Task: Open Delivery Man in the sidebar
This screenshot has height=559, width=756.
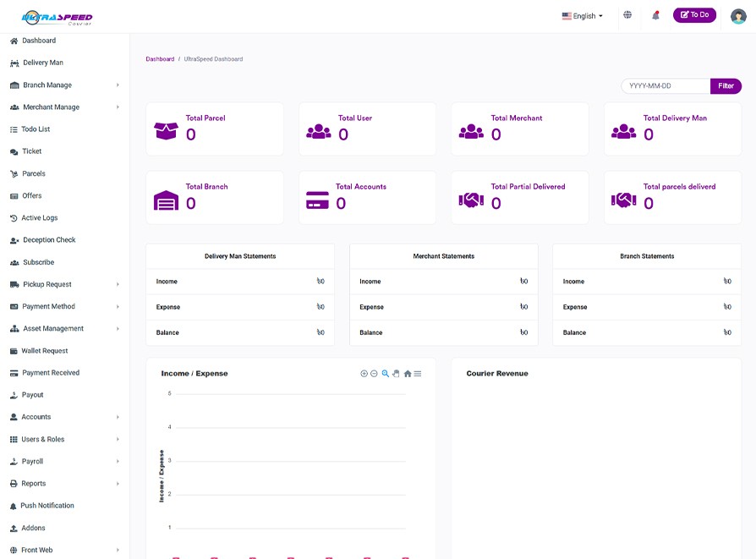Action: click(42, 63)
